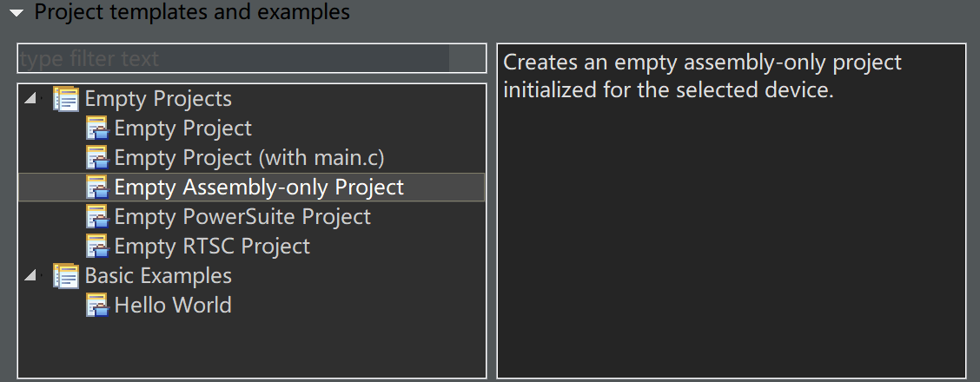Select the Hello World example label
The height and width of the screenshot is (382, 980).
click(x=173, y=306)
